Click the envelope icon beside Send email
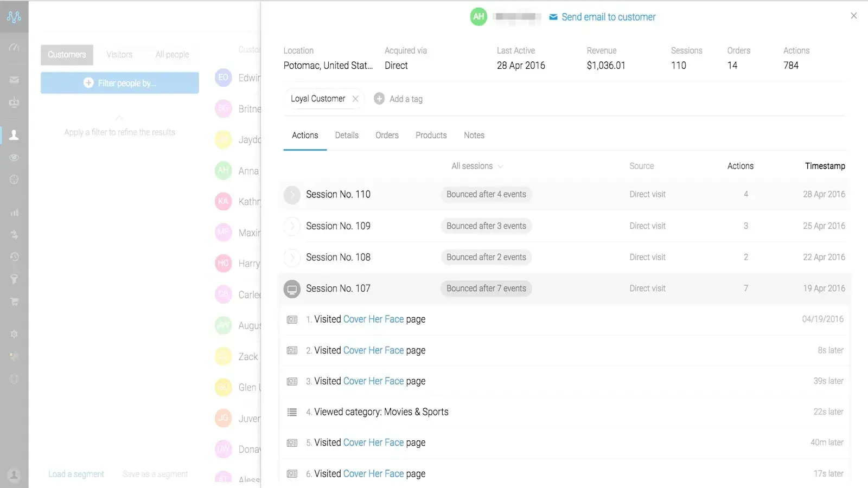The height and width of the screenshot is (488, 868). [x=553, y=17]
